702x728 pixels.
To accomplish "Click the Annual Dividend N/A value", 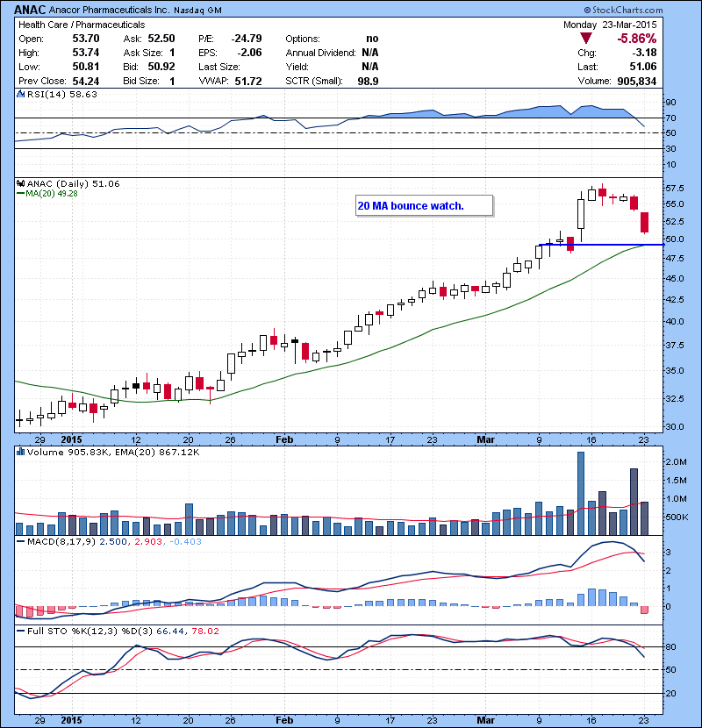I will [x=369, y=53].
